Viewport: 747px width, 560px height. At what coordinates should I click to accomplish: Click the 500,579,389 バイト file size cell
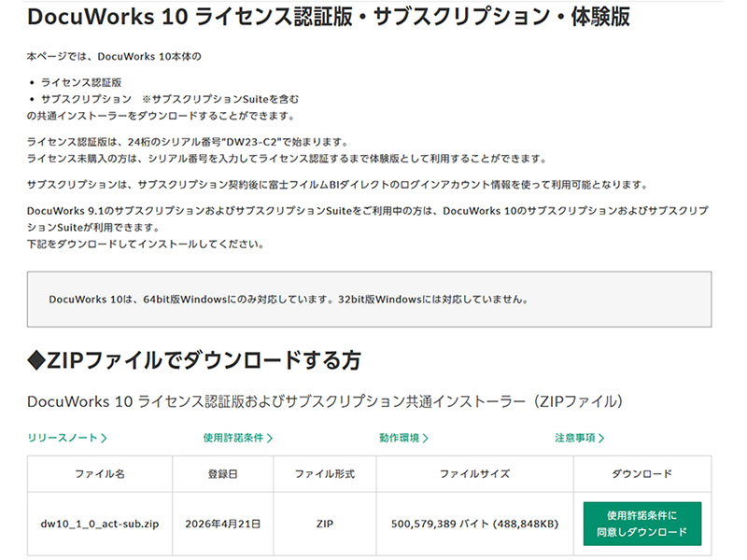(x=474, y=524)
